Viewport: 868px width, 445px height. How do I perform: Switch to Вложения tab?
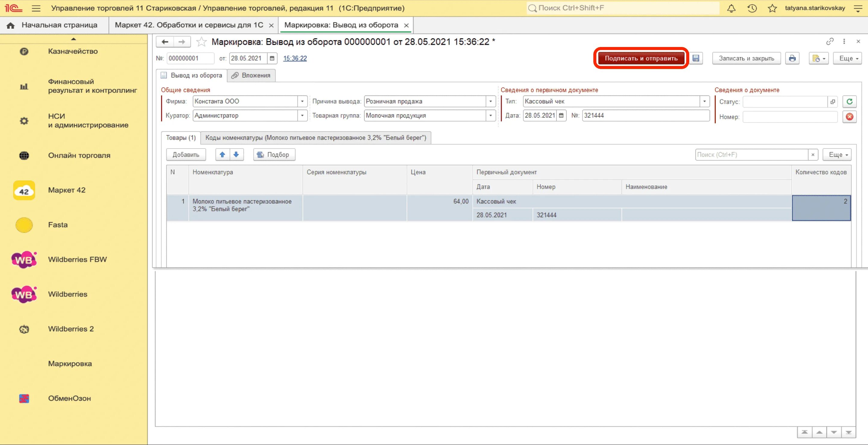[251, 75]
